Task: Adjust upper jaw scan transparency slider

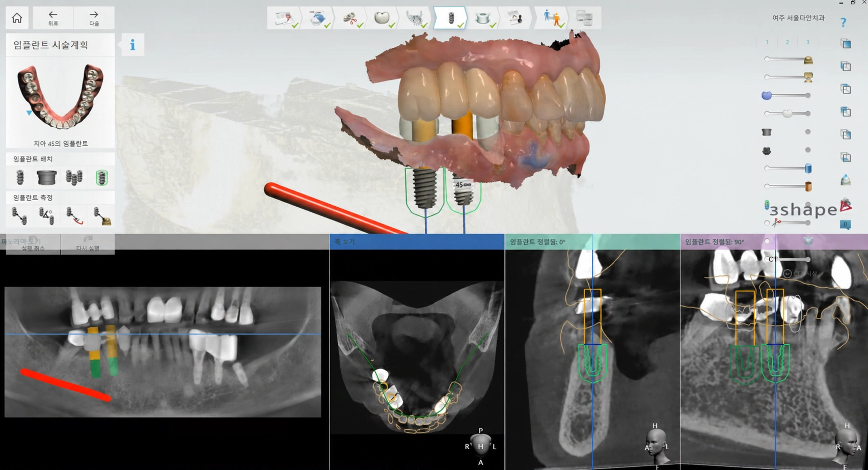Action: (788, 59)
